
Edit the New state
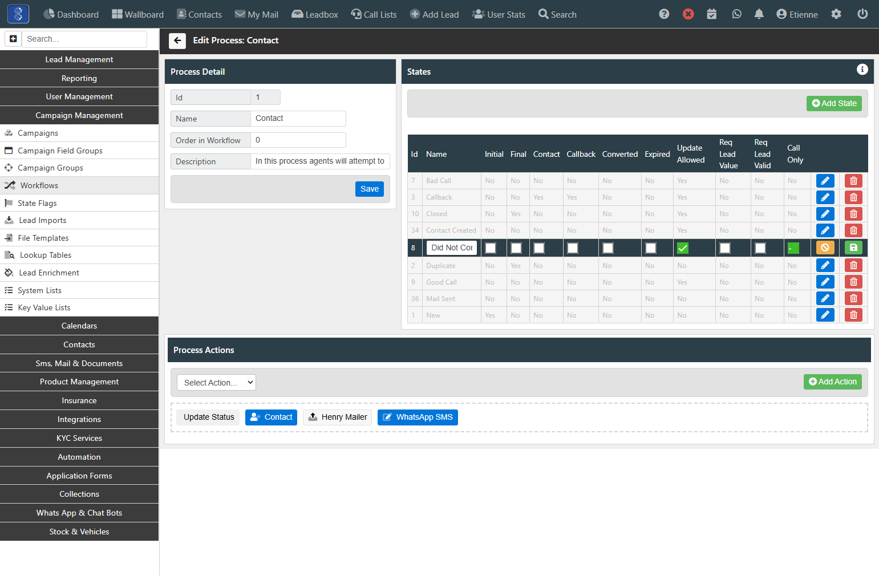(x=825, y=315)
